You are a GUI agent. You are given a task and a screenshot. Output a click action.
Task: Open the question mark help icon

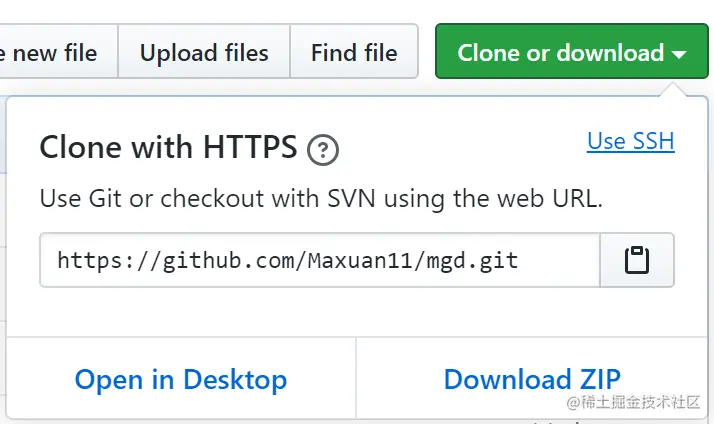point(322,150)
